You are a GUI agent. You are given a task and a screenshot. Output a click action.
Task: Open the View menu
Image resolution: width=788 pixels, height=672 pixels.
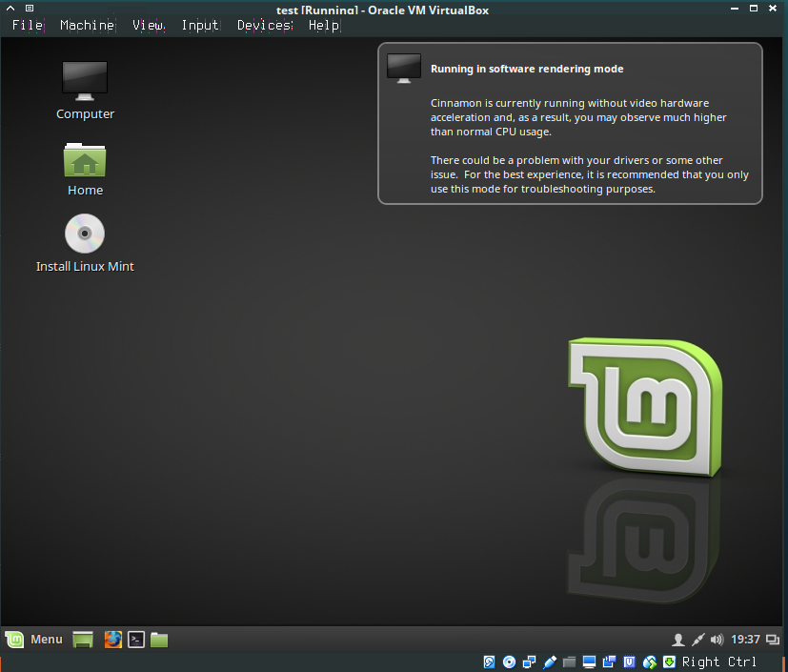coord(148,25)
